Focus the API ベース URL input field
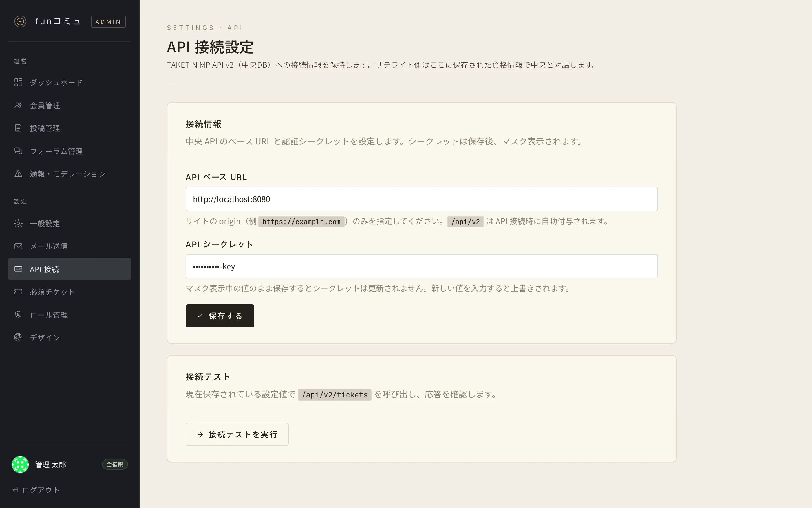This screenshot has width=812, height=508. pos(422,199)
